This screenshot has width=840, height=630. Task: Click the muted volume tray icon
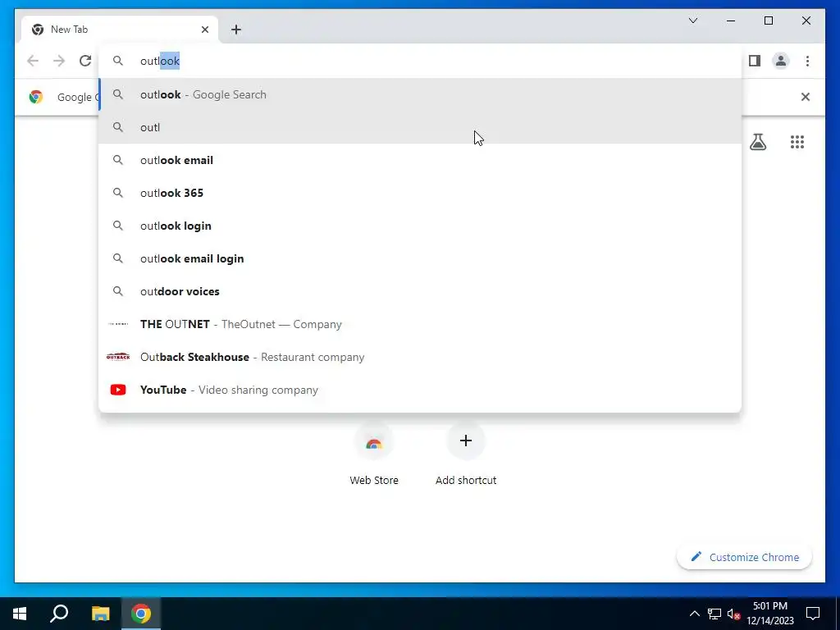733,614
